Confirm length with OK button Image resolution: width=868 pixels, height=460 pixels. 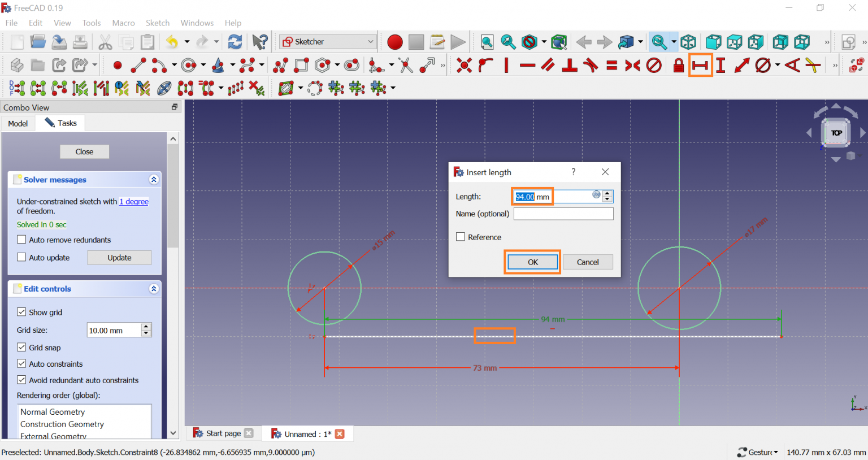click(x=532, y=262)
